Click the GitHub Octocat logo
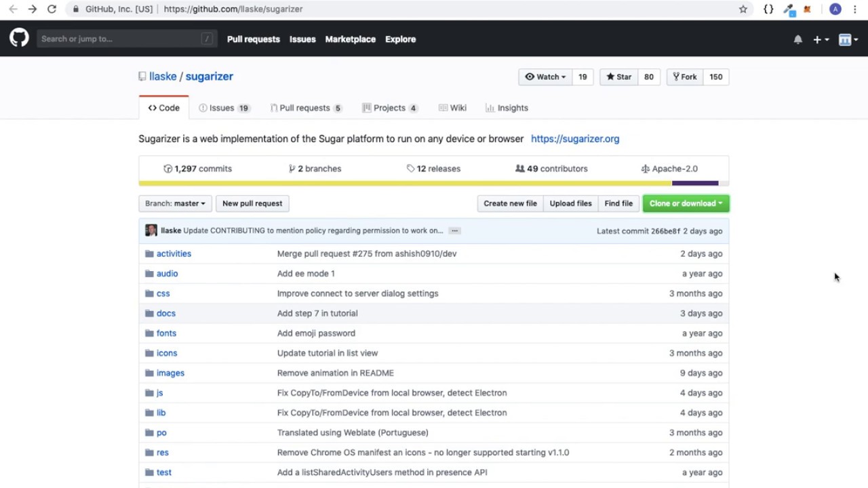 pyautogui.click(x=19, y=38)
